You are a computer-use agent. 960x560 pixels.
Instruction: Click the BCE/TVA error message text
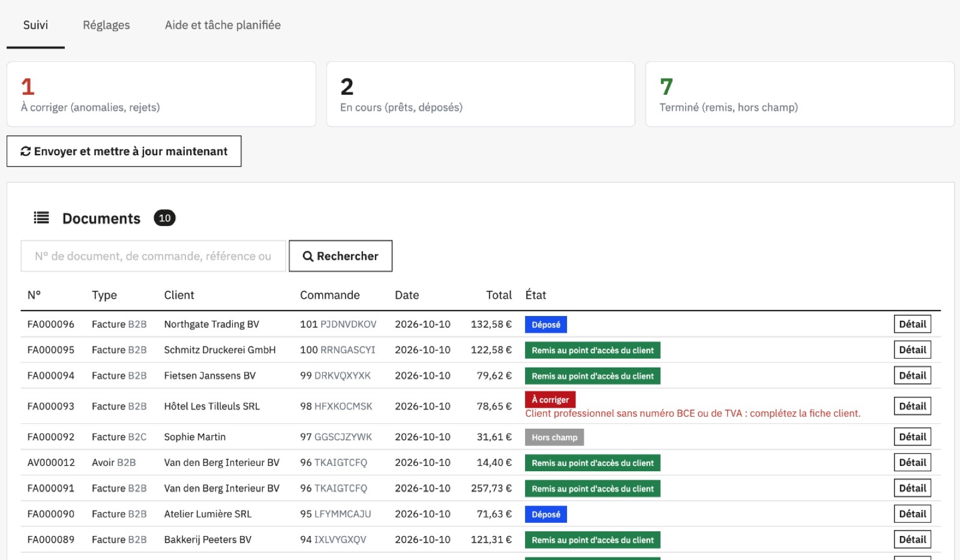[693, 414]
